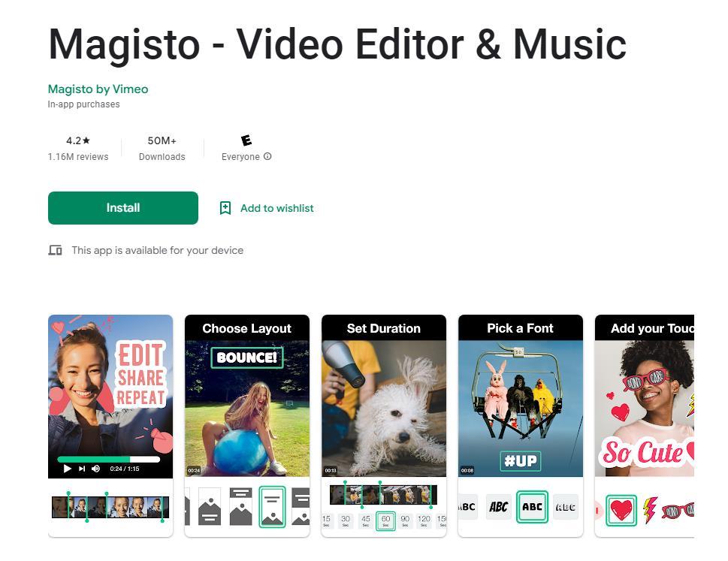The height and width of the screenshot is (561, 728).
Task: Click the 90 sec duration option
Action: pos(405,520)
